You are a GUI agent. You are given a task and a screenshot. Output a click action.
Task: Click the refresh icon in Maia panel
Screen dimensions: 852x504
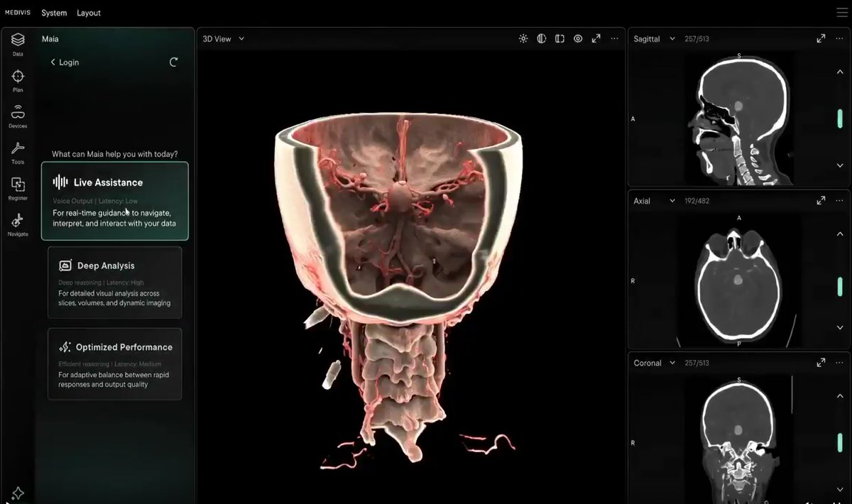tap(174, 62)
